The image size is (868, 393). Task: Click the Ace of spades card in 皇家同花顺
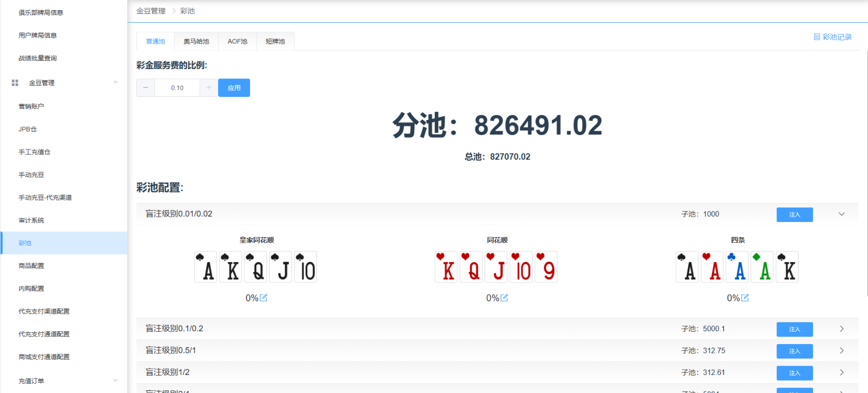tap(206, 267)
